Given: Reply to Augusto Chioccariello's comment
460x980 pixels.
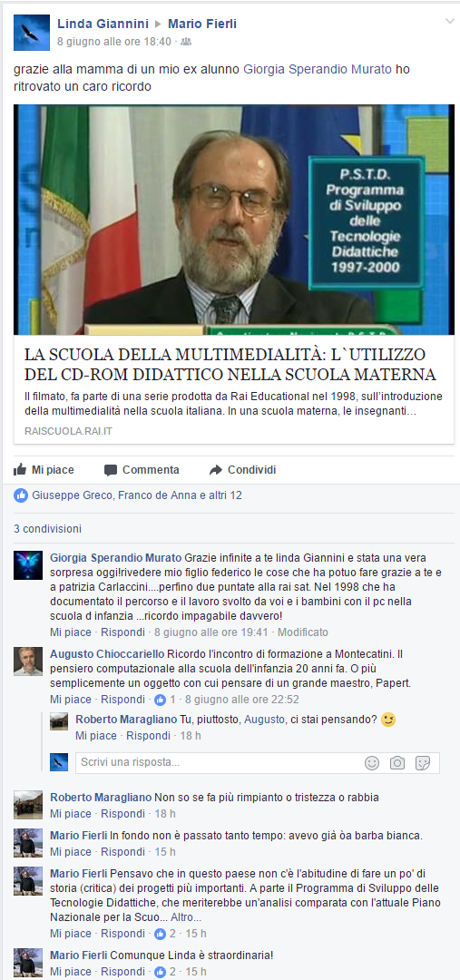Looking at the screenshot, I should (x=122, y=700).
